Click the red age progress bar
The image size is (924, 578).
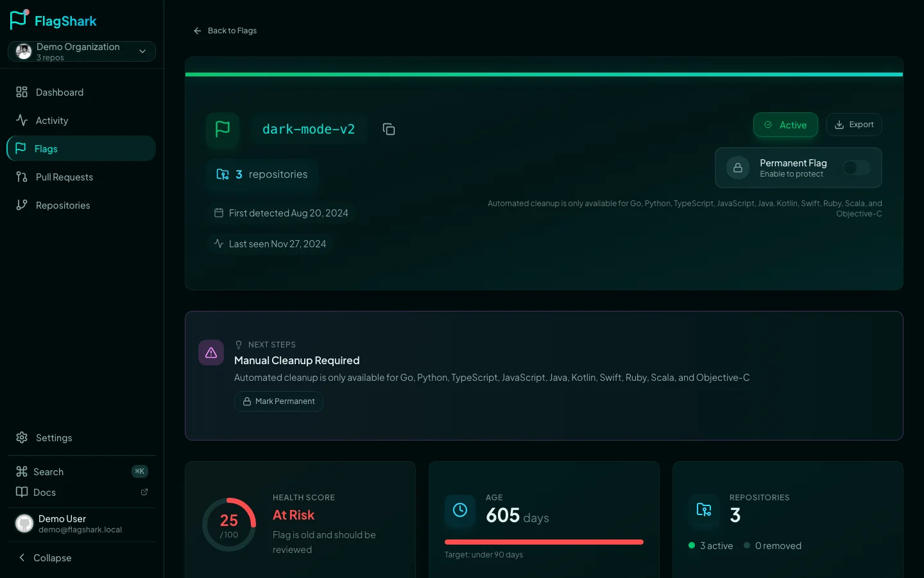543,542
